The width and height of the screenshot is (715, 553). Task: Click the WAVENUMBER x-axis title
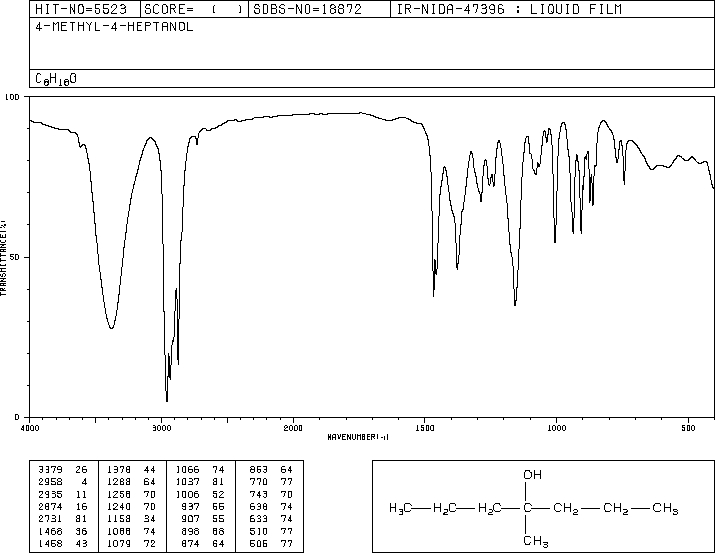358,437
